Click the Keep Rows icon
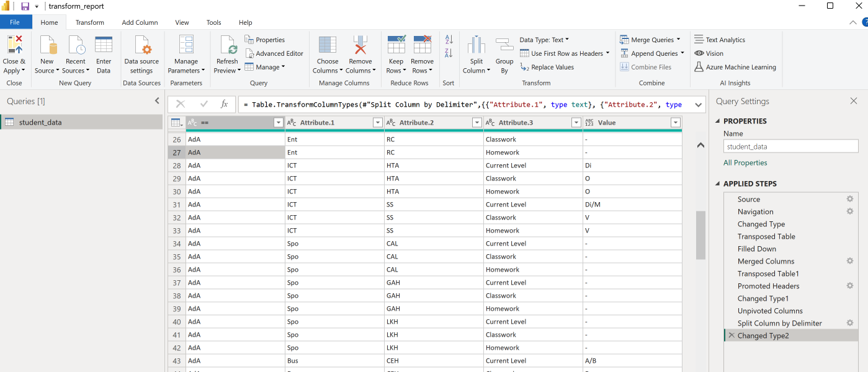 click(396, 45)
